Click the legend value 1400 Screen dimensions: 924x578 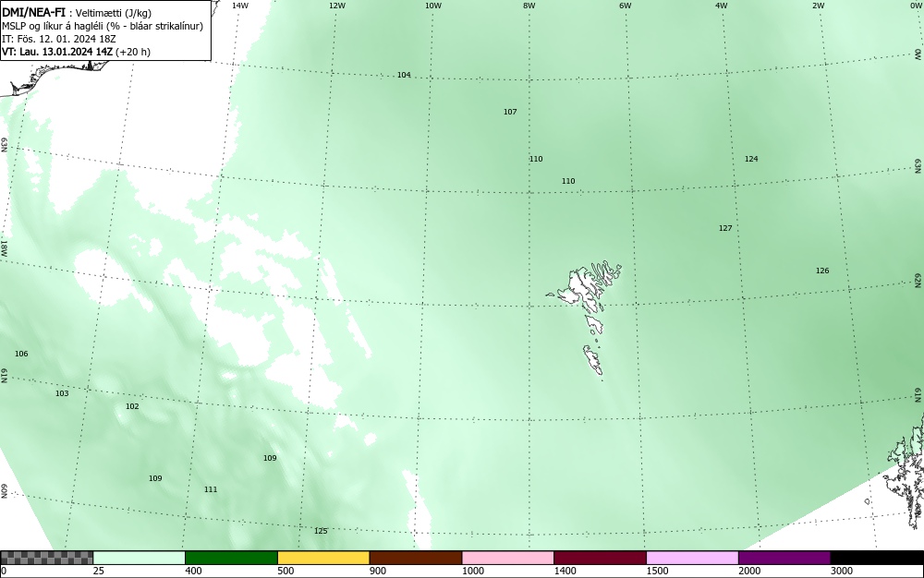point(565,571)
